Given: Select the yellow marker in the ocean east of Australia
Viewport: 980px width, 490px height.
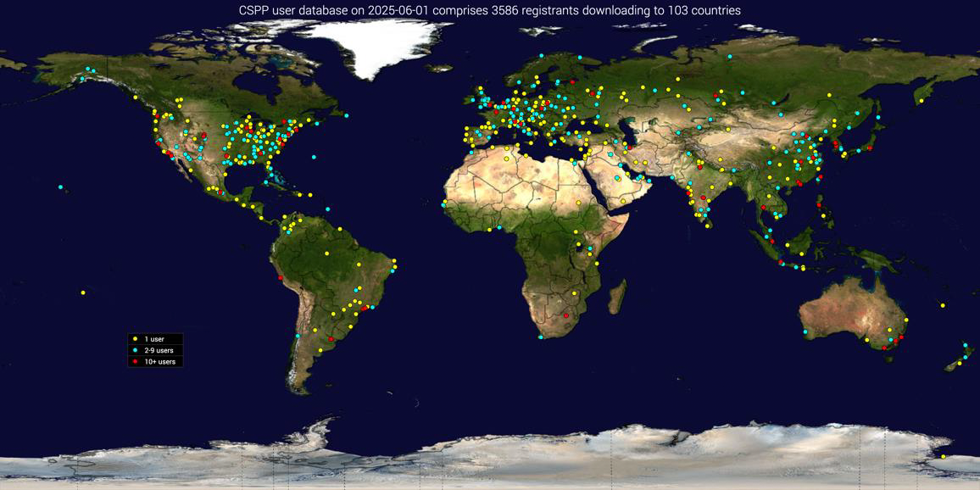Looking at the screenshot, I should pyautogui.click(x=943, y=304).
